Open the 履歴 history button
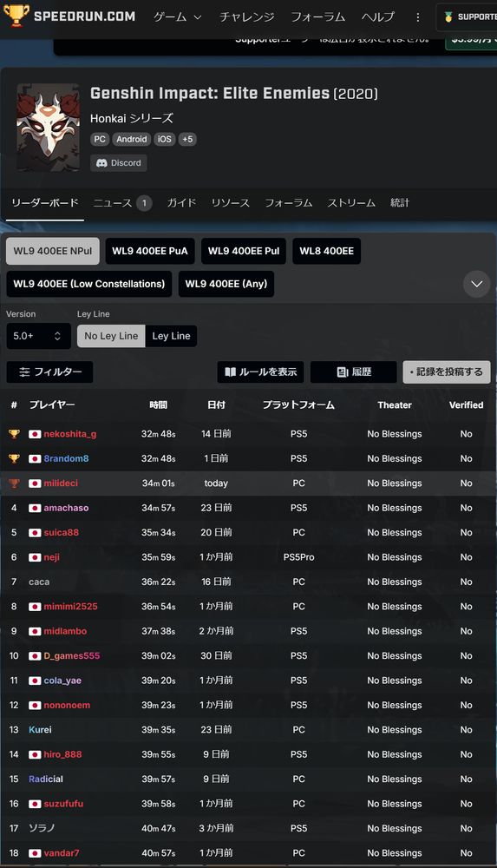Viewport: 497px width, 868px height. pos(354,372)
